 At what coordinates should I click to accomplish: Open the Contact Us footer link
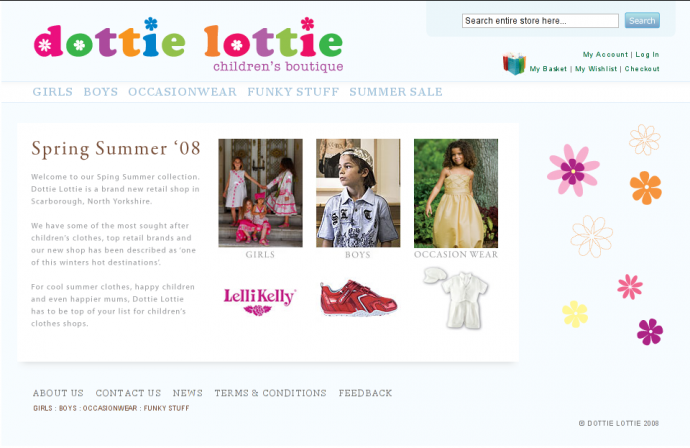tap(128, 393)
